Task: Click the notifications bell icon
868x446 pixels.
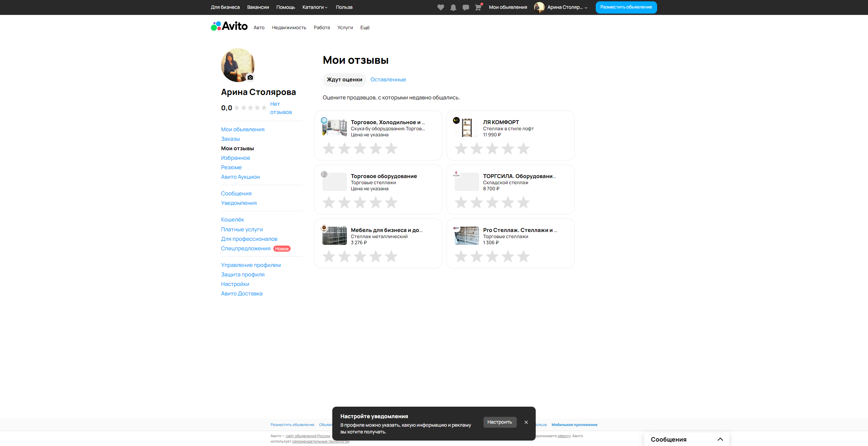Action: click(x=453, y=7)
